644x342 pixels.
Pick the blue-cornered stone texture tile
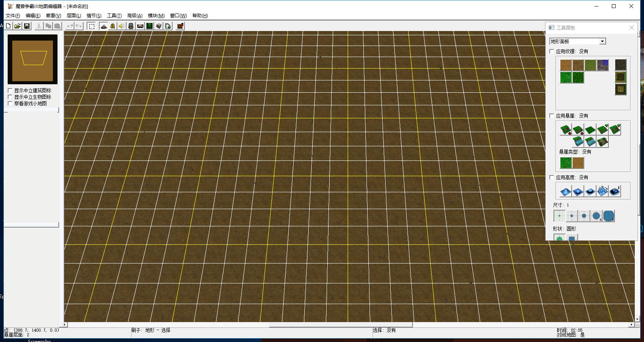tap(603, 65)
